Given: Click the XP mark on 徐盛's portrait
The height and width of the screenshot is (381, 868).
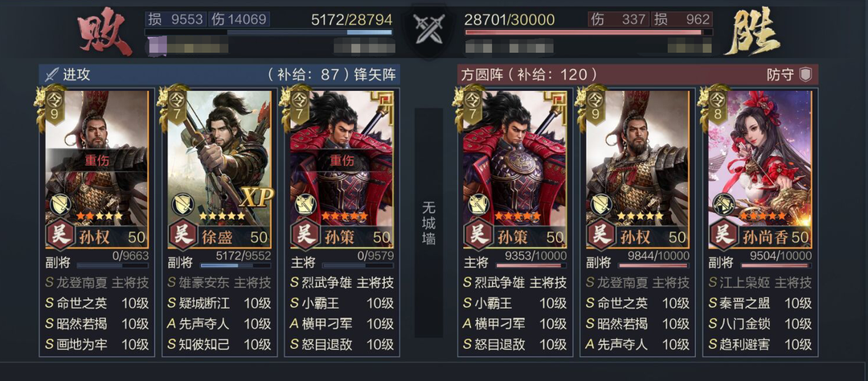Looking at the screenshot, I should click(x=256, y=197).
